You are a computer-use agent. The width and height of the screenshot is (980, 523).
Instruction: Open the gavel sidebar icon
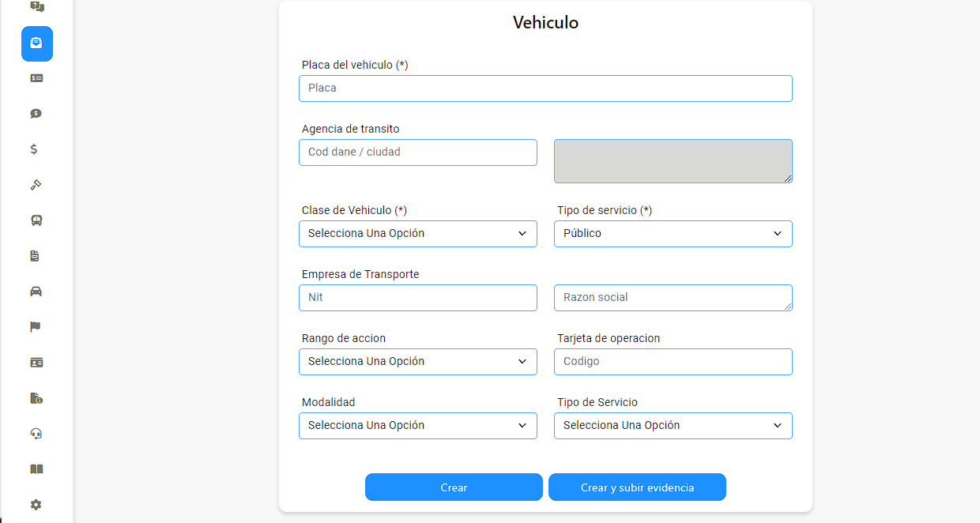click(x=36, y=185)
